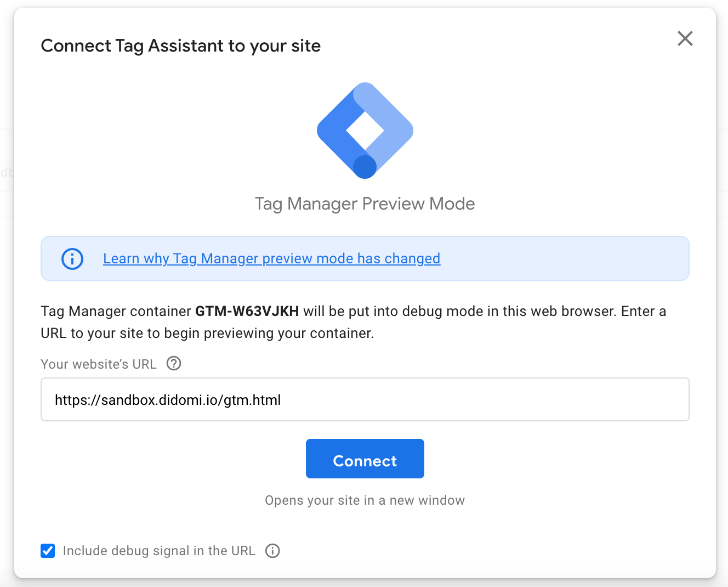The height and width of the screenshot is (587, 728).
Task: Click 'Opens your site in a new window' caption
Action: point(365,500)
